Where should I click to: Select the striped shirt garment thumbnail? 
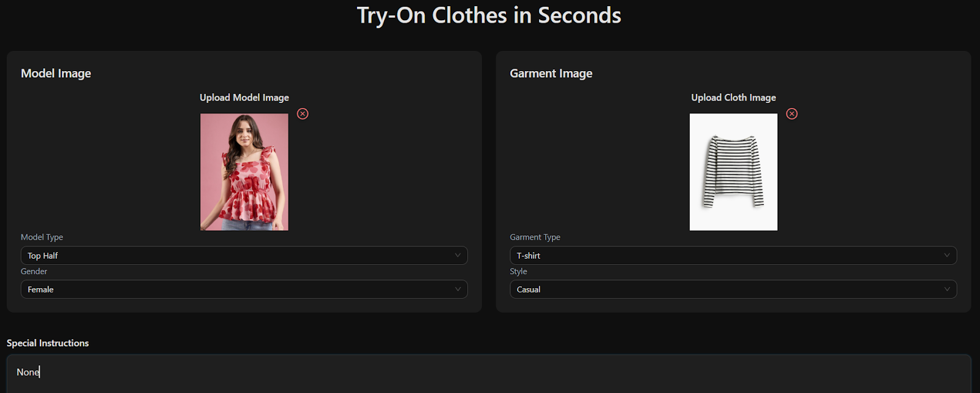coord(733,172)
